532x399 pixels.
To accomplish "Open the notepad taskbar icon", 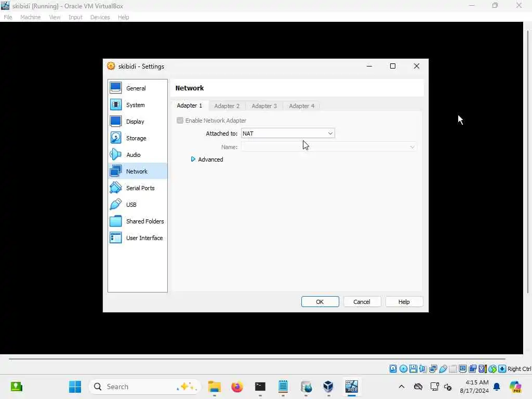I will coord(283,387).
